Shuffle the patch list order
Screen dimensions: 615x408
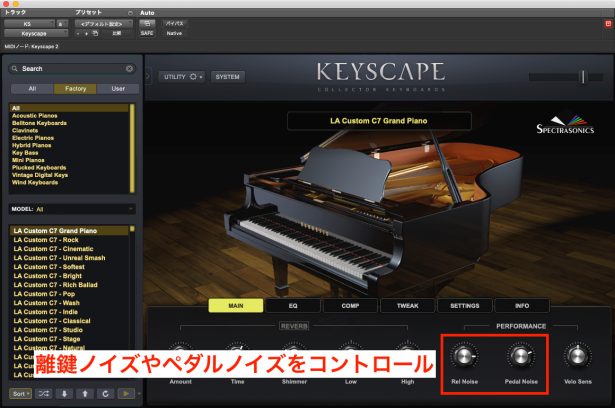click(x=44, y=393)
